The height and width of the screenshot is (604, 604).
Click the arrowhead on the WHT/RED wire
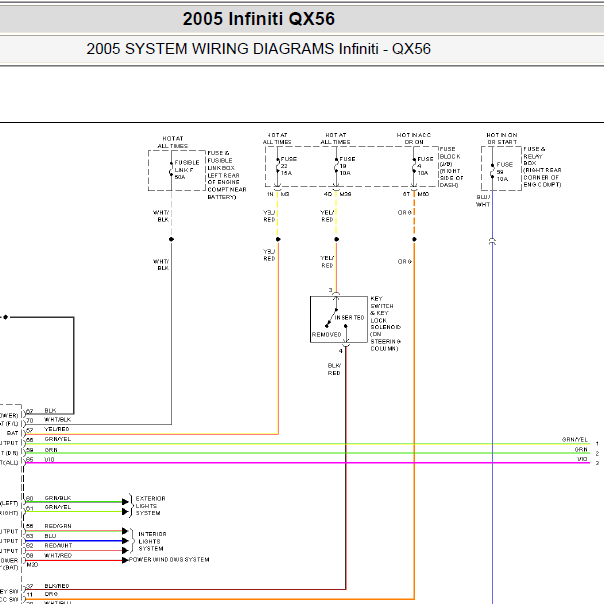click(125, 560)
